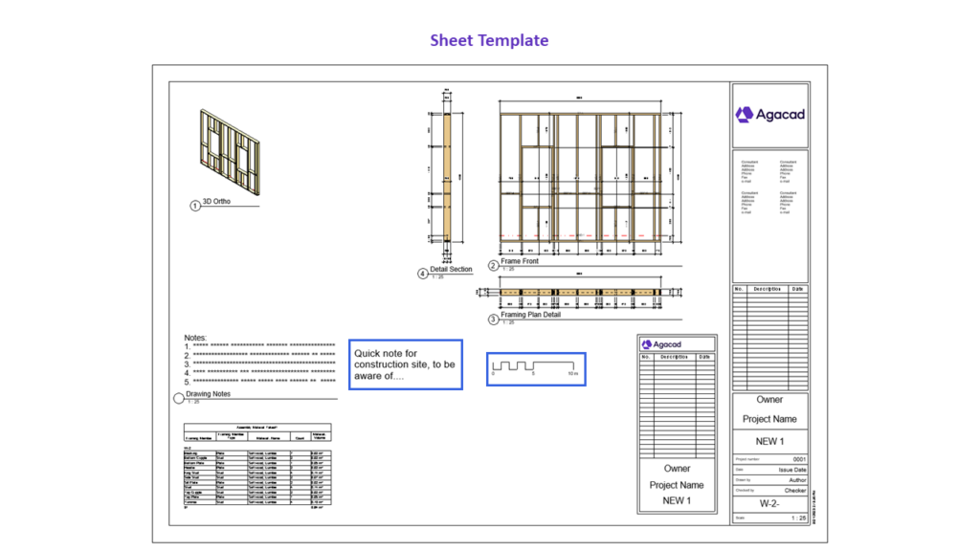Viewport: 980px width, 551px height.
Task: Click the small Agacad logo above the revision table
Action: click(x=661, y=344)
